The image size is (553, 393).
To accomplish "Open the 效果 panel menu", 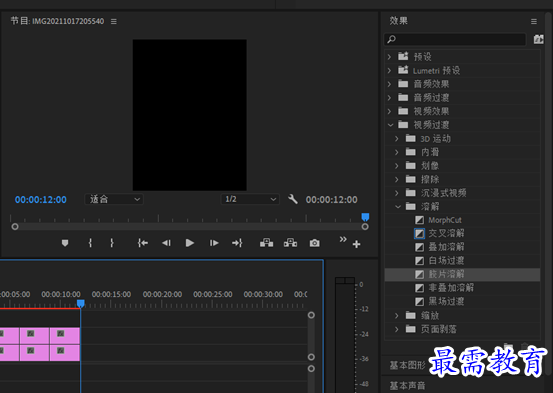I will (x=534, y=22).
